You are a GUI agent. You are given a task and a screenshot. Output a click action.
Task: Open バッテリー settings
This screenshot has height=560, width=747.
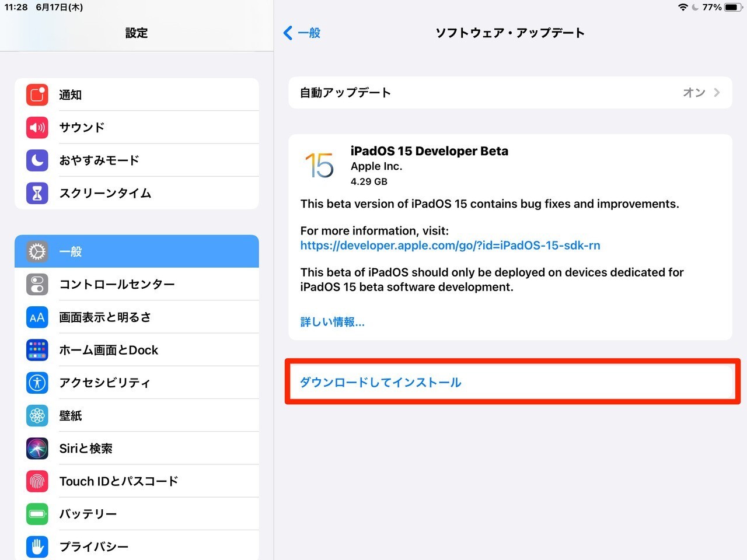click(137, 514)
